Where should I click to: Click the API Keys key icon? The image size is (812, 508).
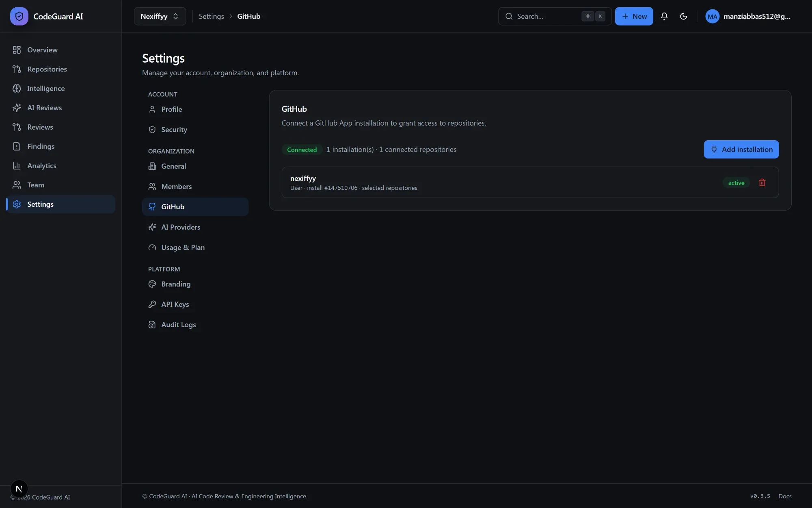click(152, 304)
